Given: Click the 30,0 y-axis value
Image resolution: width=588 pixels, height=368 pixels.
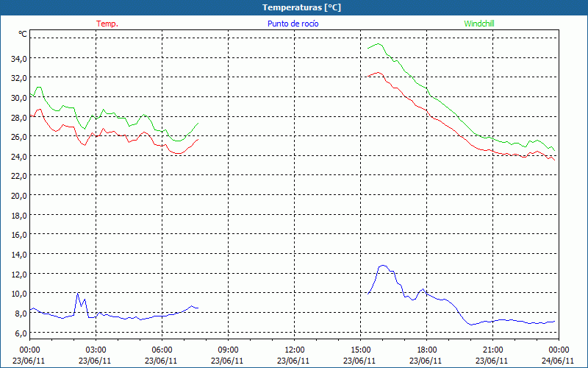Looking at the screenshot, I should coord(19,97).
